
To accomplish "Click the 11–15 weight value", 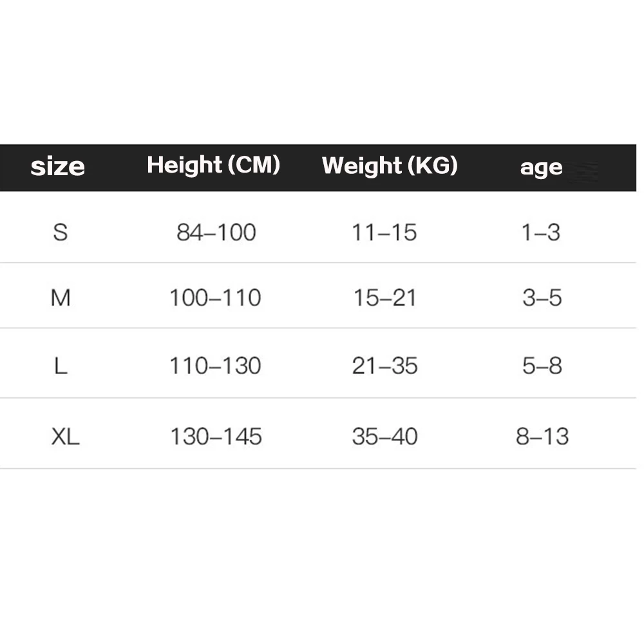I will [x=384, y=232].
